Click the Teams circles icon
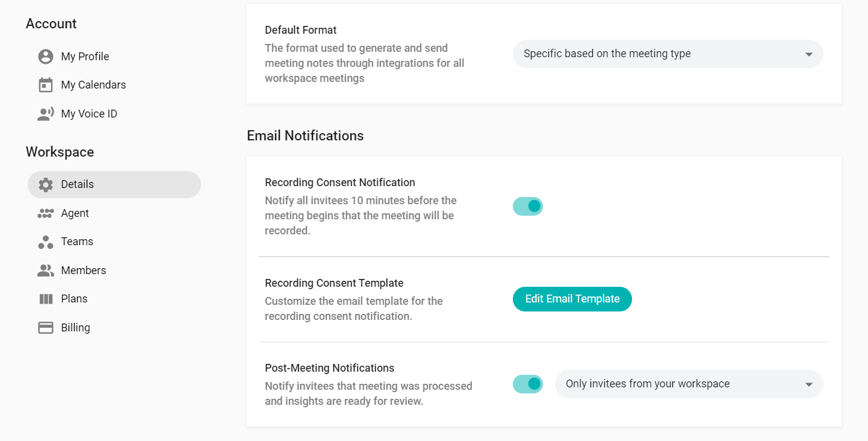This screenshot has height=441, width=868. pos(46,242)
